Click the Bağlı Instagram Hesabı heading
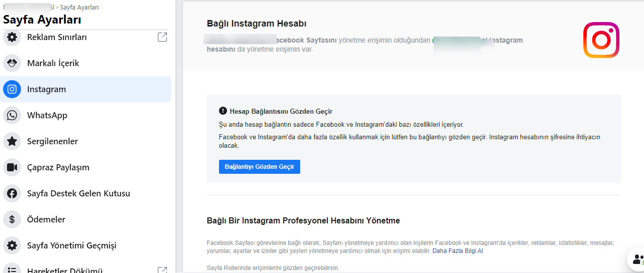The width and height of the screenshot is (644, 273). [257, 24]
